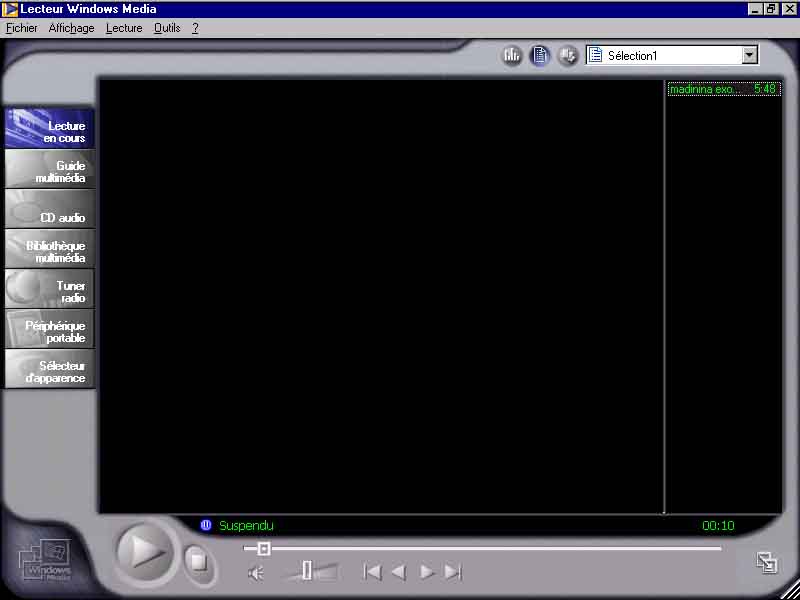Stop playback with the Stop button

coord(198,562)
